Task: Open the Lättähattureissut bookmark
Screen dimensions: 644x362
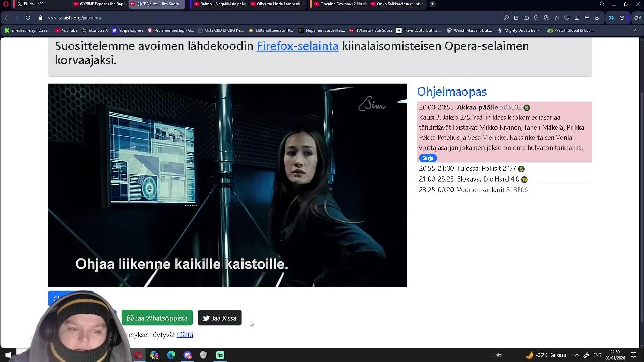Action: (x=271, y=30)
